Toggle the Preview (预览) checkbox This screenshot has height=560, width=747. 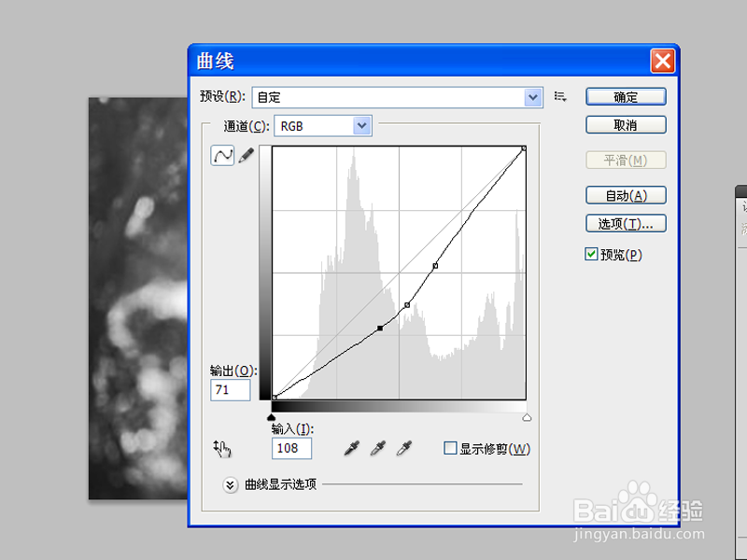[591, 254]
